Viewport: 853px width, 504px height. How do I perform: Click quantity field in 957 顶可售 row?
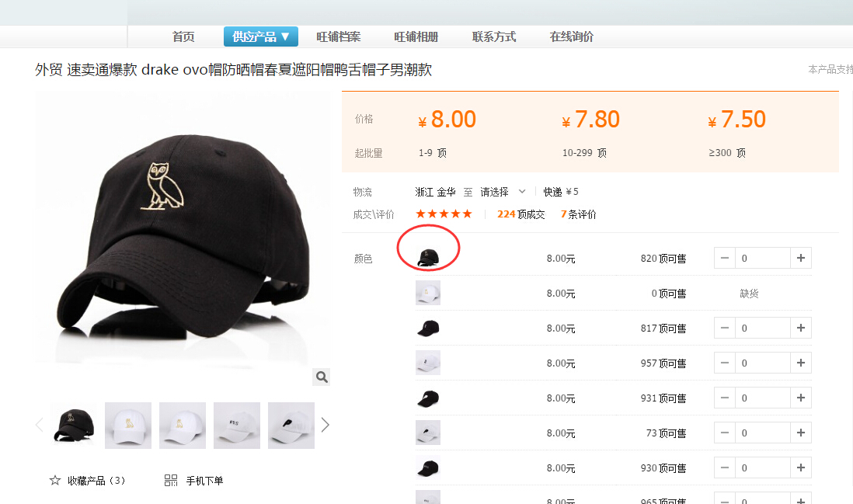[x=763, y=363]
